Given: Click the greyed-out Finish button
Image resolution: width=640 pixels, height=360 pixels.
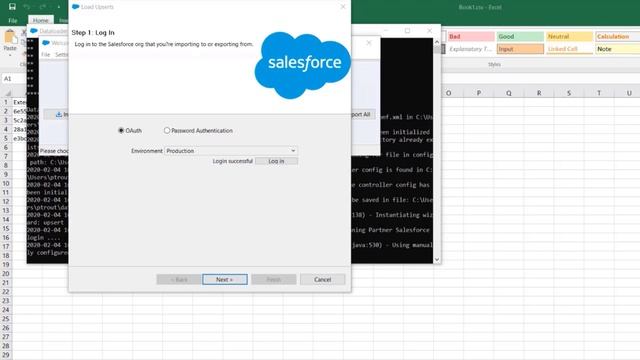Looking at the screenshot, I should (x=273, y=280).
